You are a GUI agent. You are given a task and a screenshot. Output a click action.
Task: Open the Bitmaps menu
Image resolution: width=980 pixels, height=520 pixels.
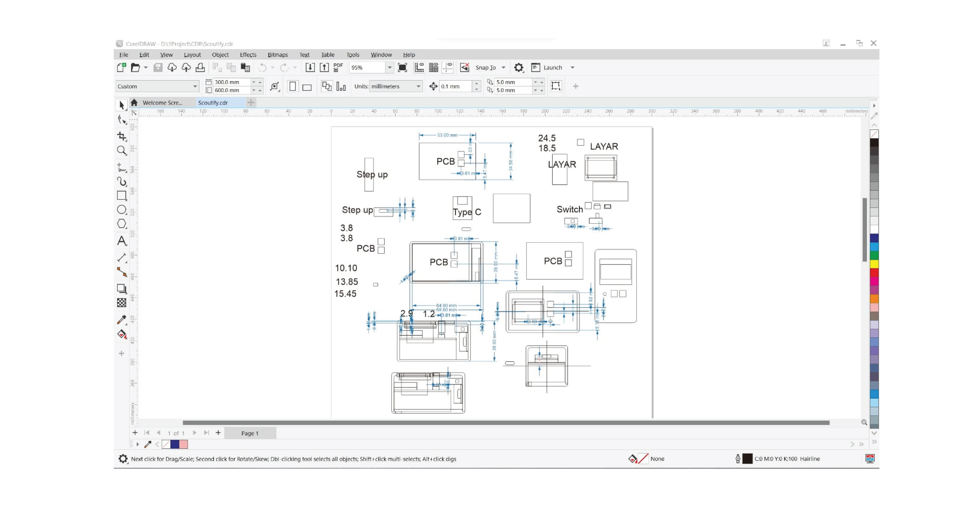pyautogui.click(x=277, y=55)
